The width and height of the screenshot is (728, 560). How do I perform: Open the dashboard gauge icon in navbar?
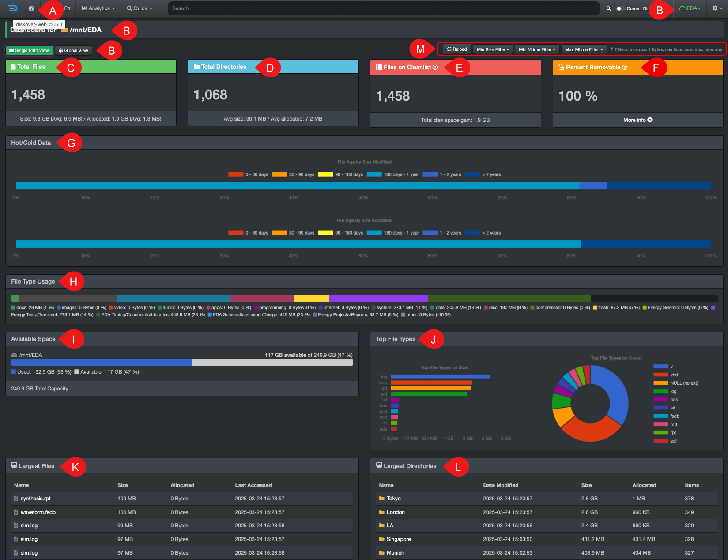coord(31,8)
